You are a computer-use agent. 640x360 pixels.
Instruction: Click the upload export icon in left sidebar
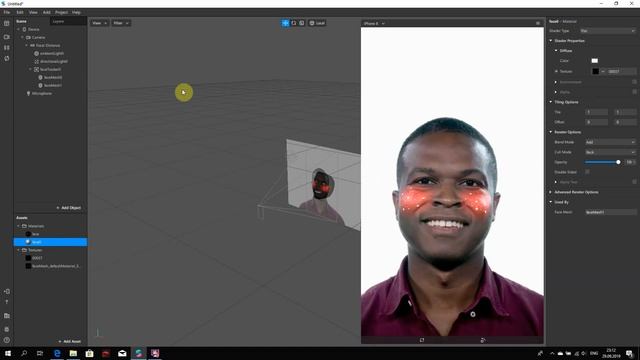7,302
